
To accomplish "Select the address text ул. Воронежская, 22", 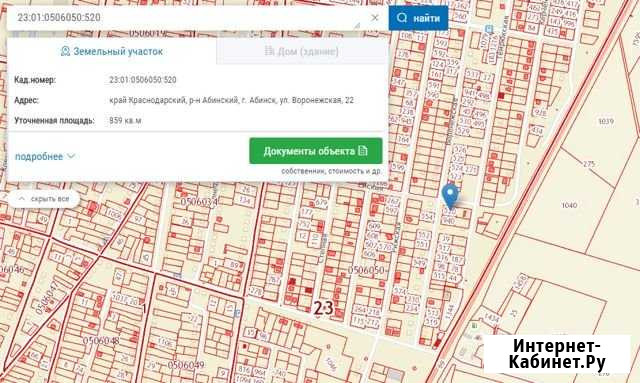I will click(x=316, y=100).
